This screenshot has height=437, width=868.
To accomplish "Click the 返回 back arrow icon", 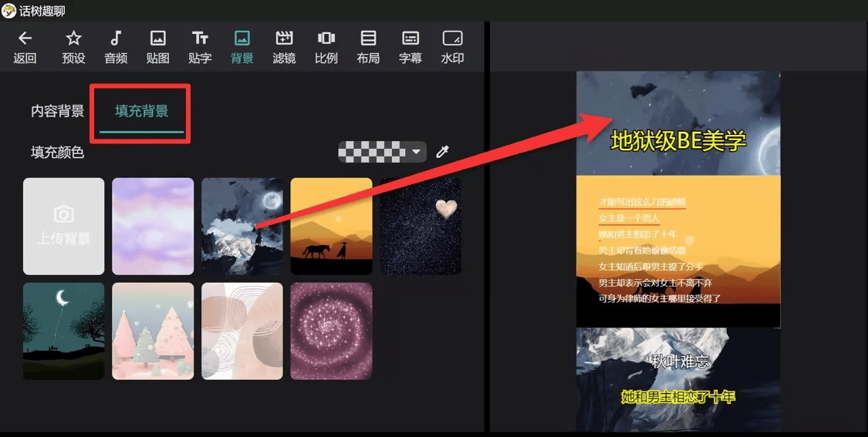I will pos(25,39).
